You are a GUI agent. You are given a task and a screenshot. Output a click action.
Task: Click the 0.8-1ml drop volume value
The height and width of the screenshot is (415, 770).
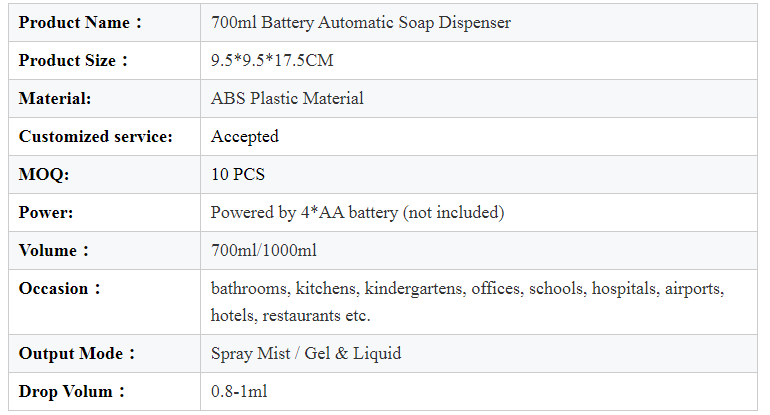click(239, 391)
